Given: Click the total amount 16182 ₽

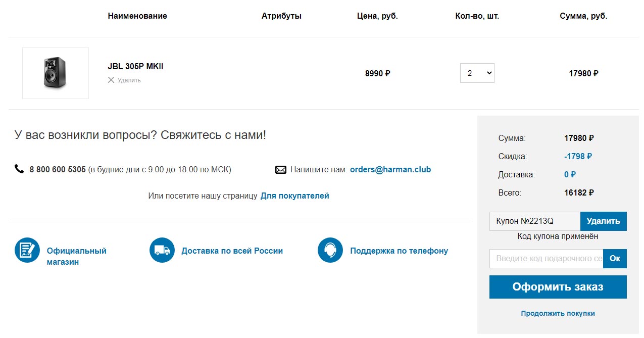Looking at the screenshot, I should coord(579,193).
